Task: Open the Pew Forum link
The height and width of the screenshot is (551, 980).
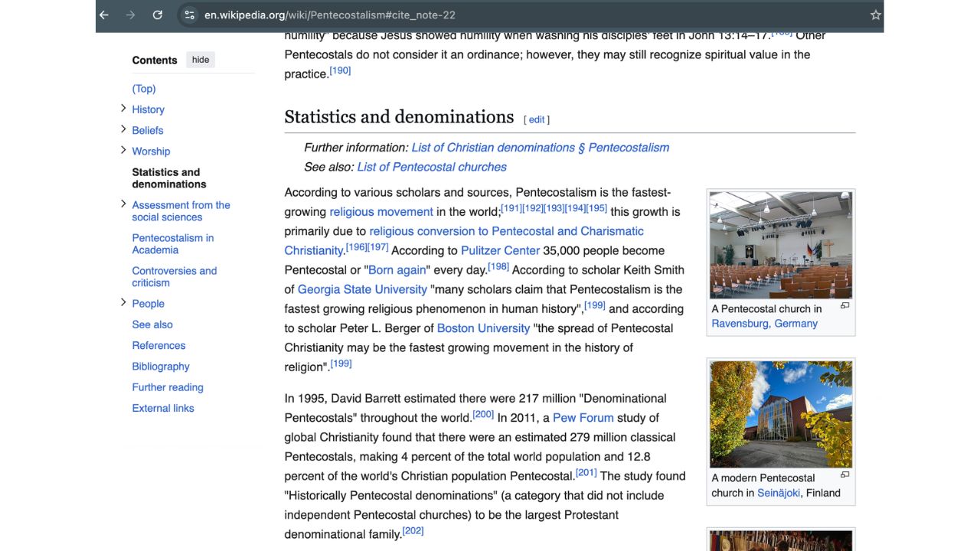Action: [x=583, y=418]
